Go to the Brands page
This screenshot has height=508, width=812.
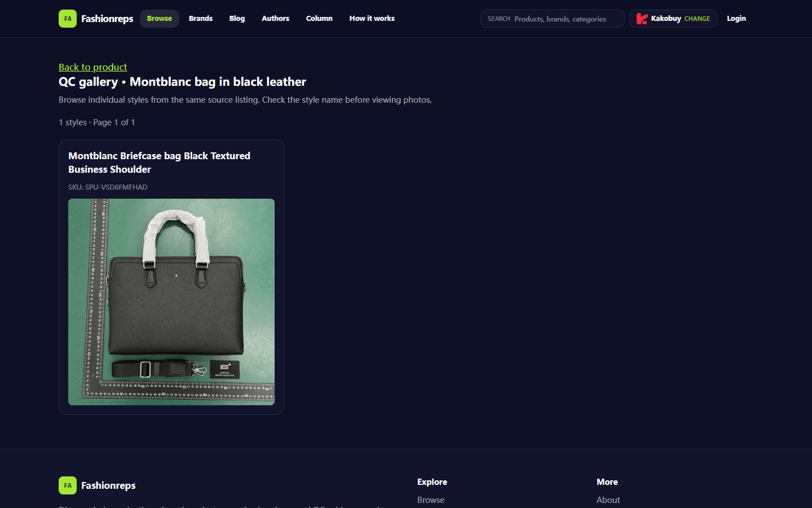[201, 19]
